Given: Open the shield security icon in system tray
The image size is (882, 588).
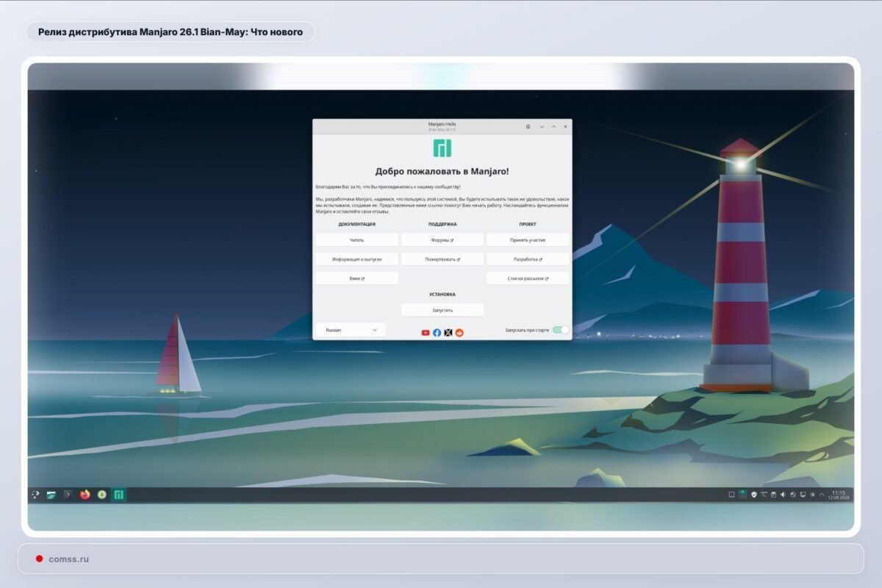Looking at the screenshot, I should point(754,495).
